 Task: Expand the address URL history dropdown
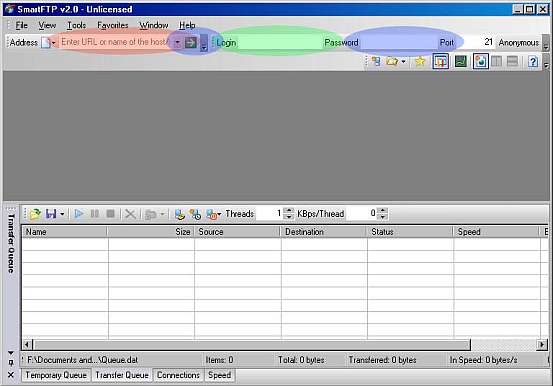click(x=177, y=43)
